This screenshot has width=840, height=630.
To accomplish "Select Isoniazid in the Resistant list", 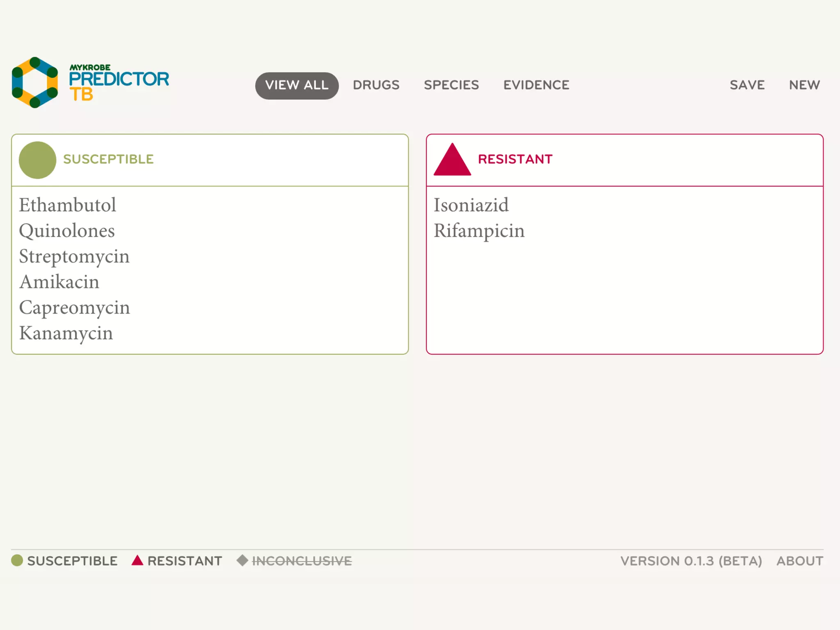I will point(471,205).
